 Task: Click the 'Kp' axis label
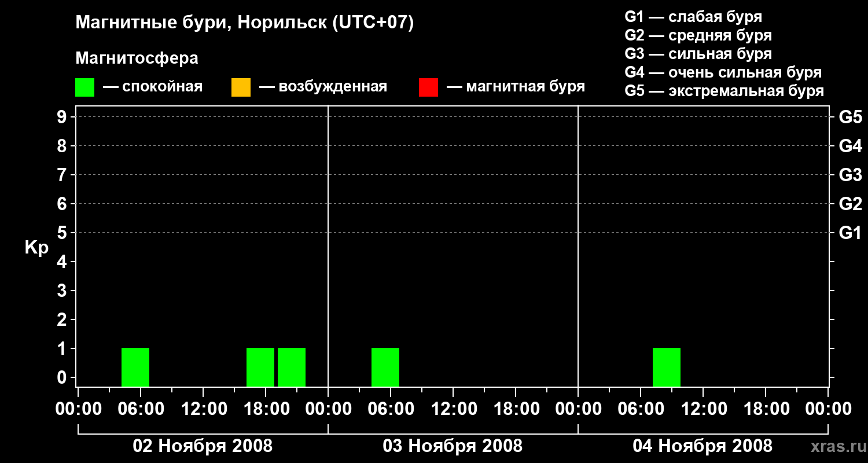(36, 248)
